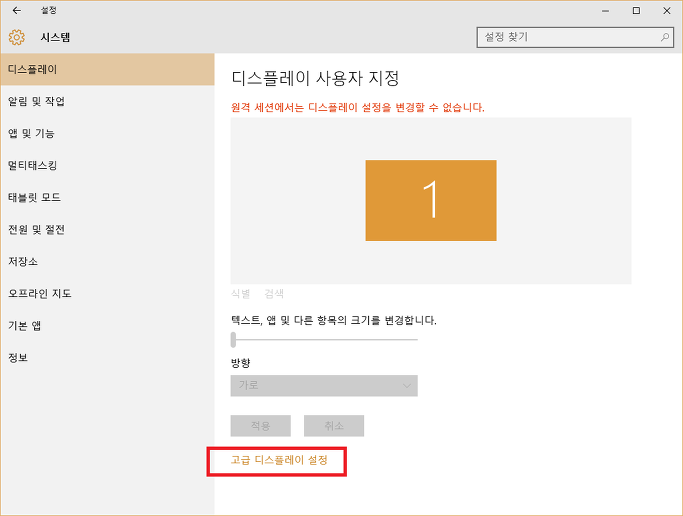Open the 가로 orientation dropdown
This screenshot has width=683, height=516.
point(324,386)
